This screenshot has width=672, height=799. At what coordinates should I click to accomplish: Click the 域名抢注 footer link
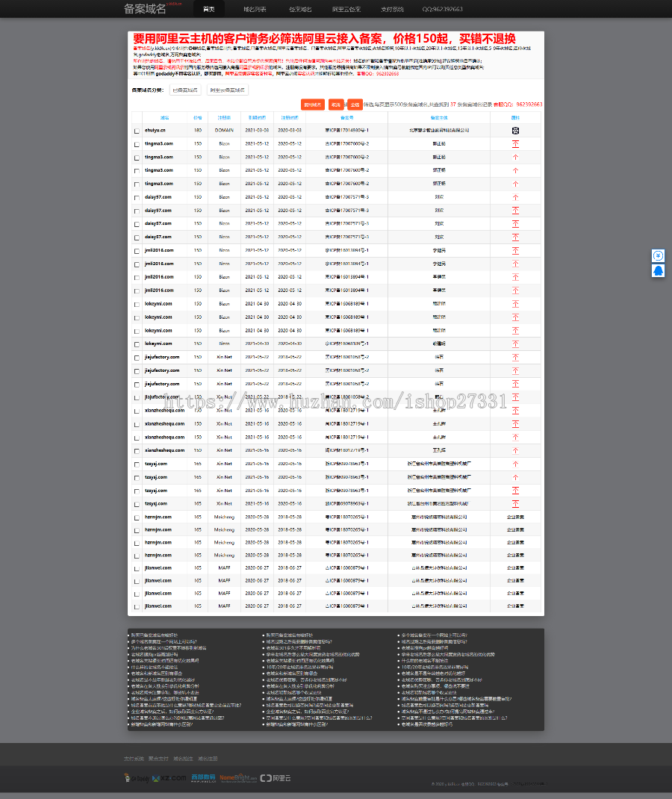[183, 759]
